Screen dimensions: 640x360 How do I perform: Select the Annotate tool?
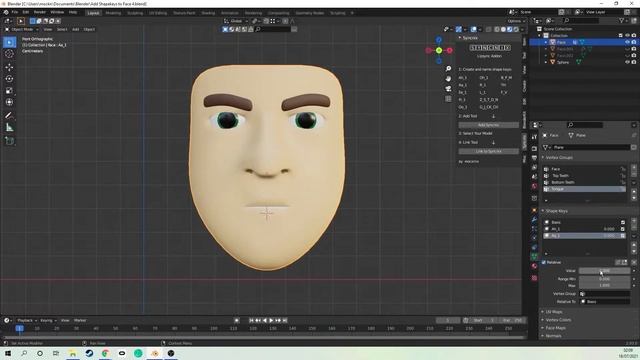point(9,116)
